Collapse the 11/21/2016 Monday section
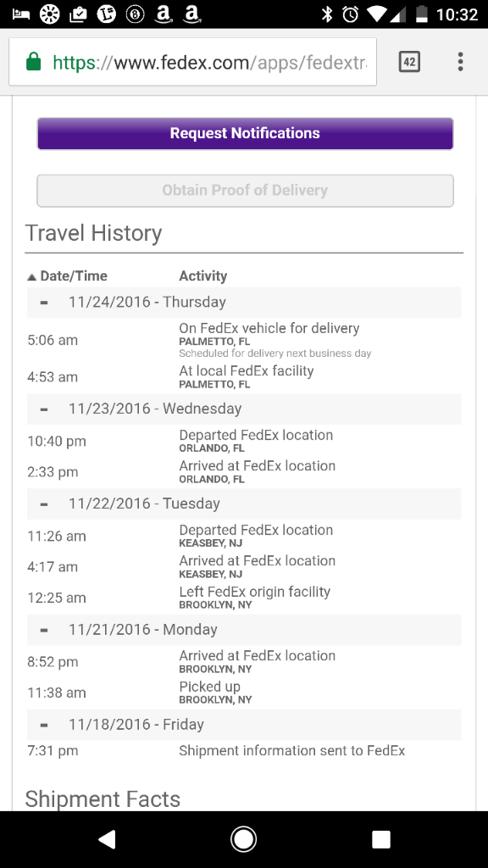 pos(44,630)
